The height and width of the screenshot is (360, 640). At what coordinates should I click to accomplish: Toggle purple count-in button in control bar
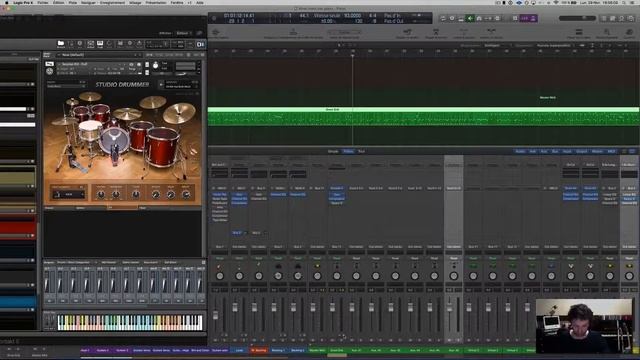(524, 18)
